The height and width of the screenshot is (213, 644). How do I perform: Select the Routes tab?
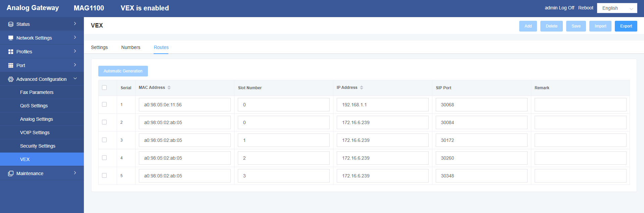pyautogui.click(x=161, y=47)
